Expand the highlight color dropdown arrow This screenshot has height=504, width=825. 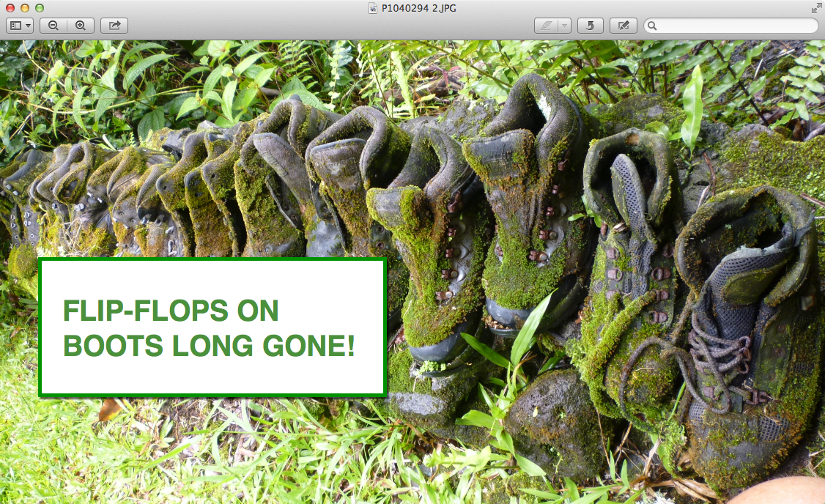pyautogui.click(x=565, y=25)
